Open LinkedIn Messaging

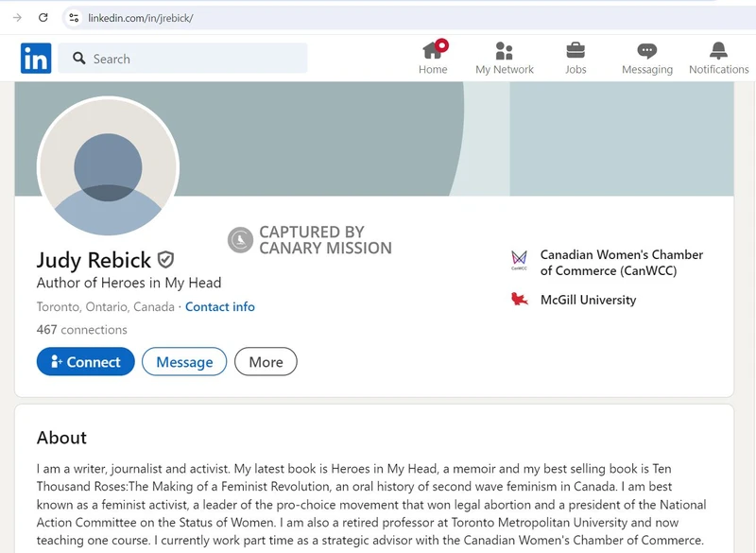tap(647, 57)
